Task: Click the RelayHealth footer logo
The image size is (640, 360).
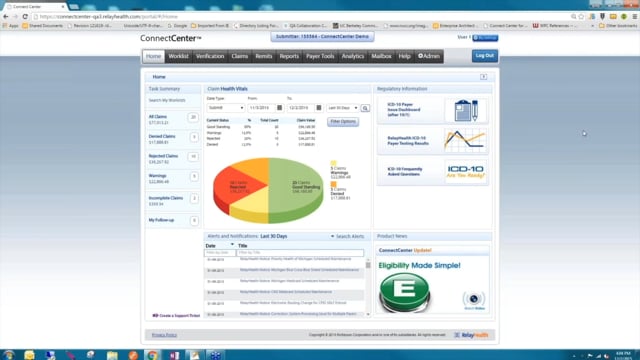Action: 471,335
